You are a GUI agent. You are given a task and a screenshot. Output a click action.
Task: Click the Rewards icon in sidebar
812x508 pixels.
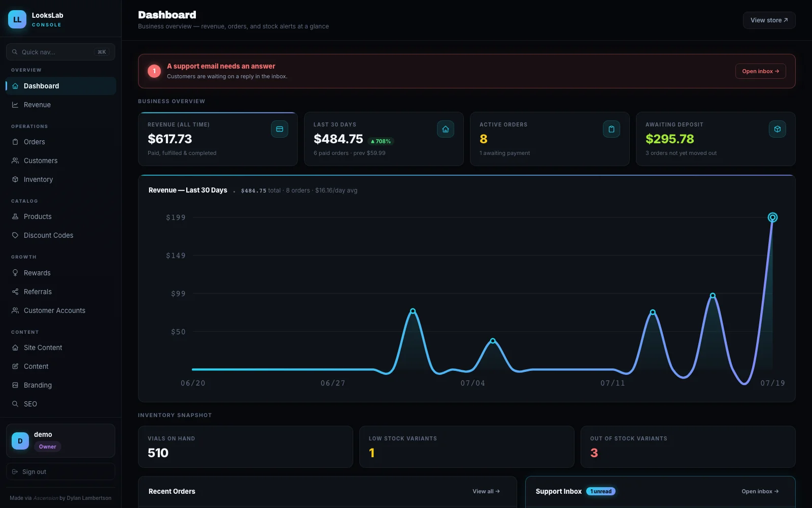tap(15, 273)
